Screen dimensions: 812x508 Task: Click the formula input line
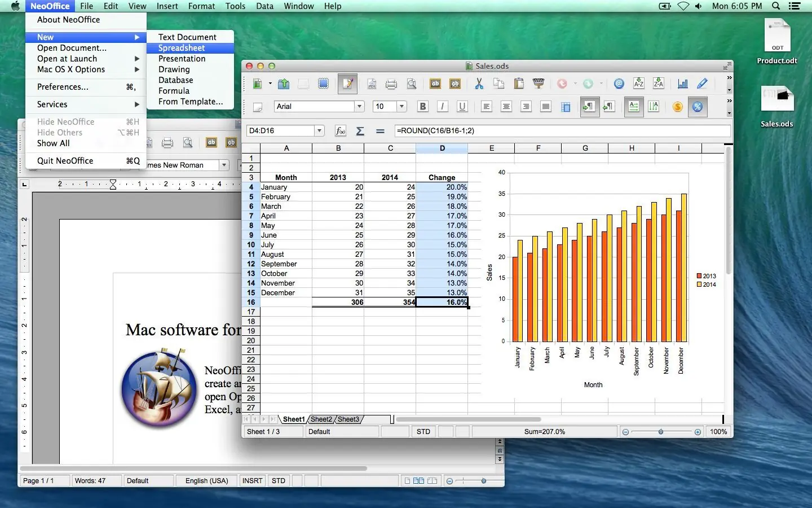click(x=562, y=131)
